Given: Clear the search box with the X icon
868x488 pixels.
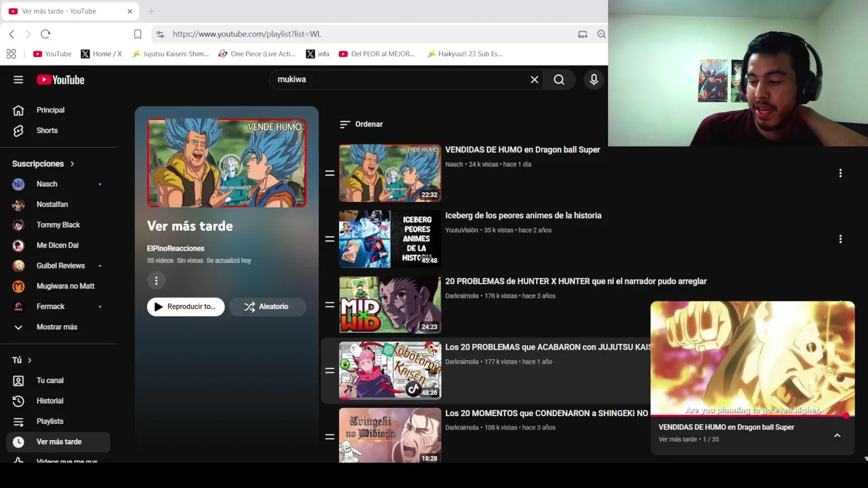Looking at the screenshot, I should tap(534, 79).
